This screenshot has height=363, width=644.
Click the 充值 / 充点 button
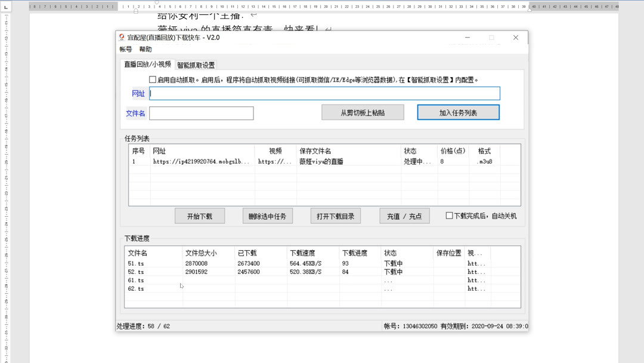(x=404, y=215)
